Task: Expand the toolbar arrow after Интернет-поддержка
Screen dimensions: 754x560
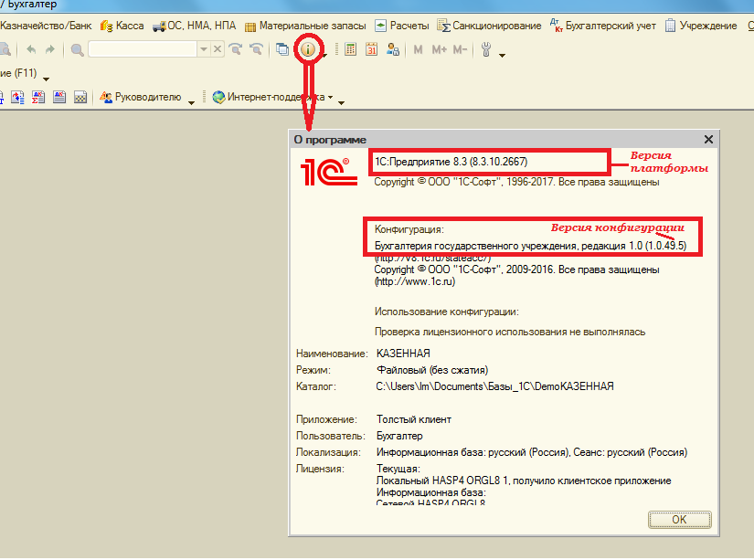Action: (x=342, y=103)
